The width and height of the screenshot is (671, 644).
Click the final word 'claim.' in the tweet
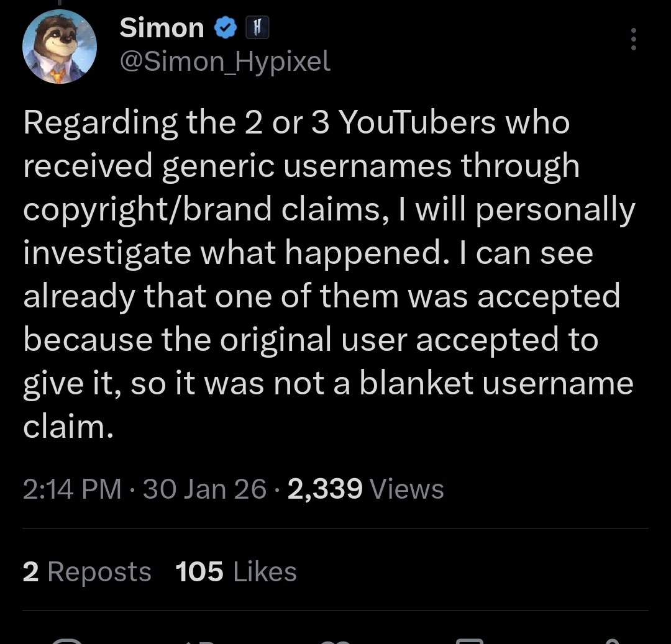pos(68,427)
